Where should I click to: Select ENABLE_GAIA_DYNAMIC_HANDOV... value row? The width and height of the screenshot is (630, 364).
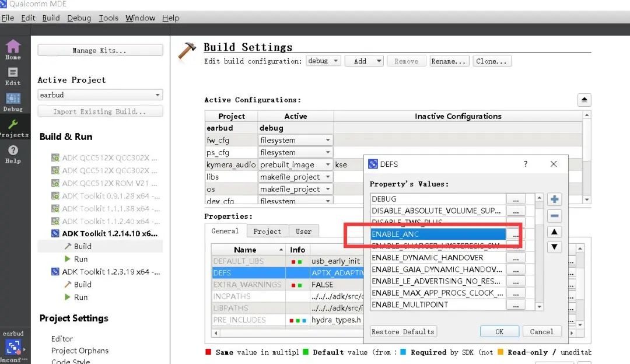[x=438, y=269]
